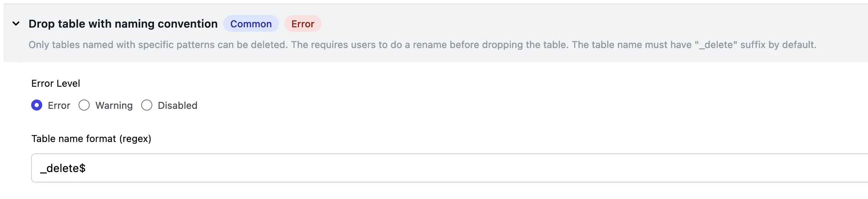Disable the rule via Disabled option
Viewport: 868px width, 199px height.
(147, 105)
